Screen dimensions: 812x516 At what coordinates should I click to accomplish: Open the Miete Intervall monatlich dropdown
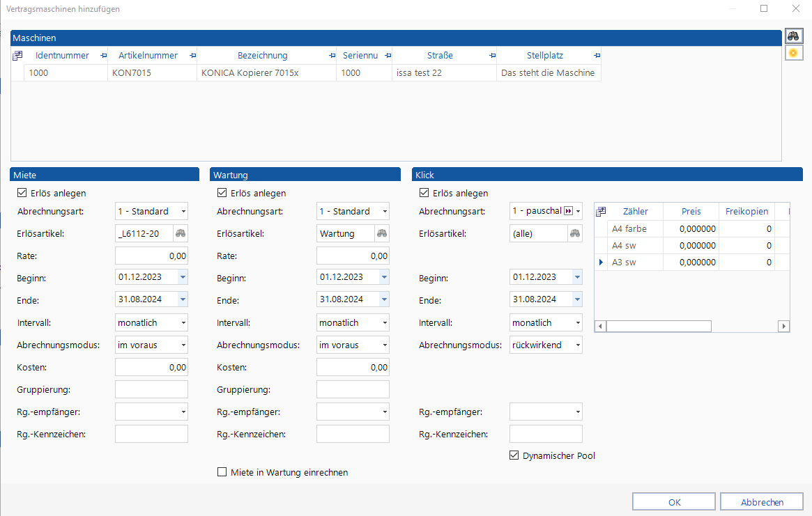point(151,322)
